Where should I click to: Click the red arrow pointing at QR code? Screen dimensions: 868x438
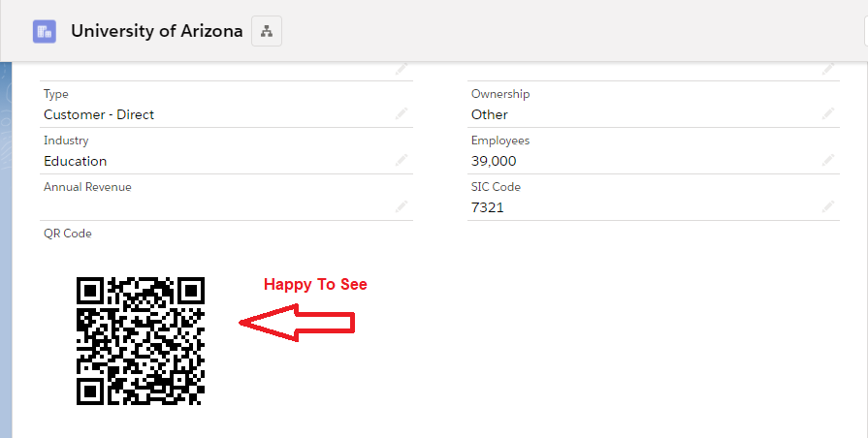pyautogui.click(x=297, y=325)
